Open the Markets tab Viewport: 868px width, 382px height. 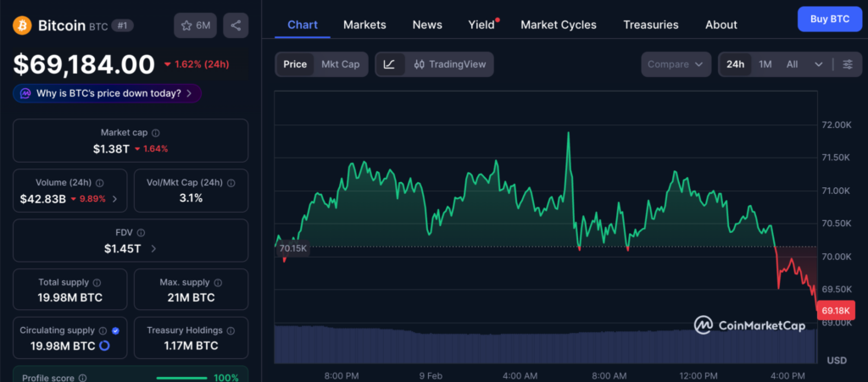pyautogui.click(x=364, y=25)
